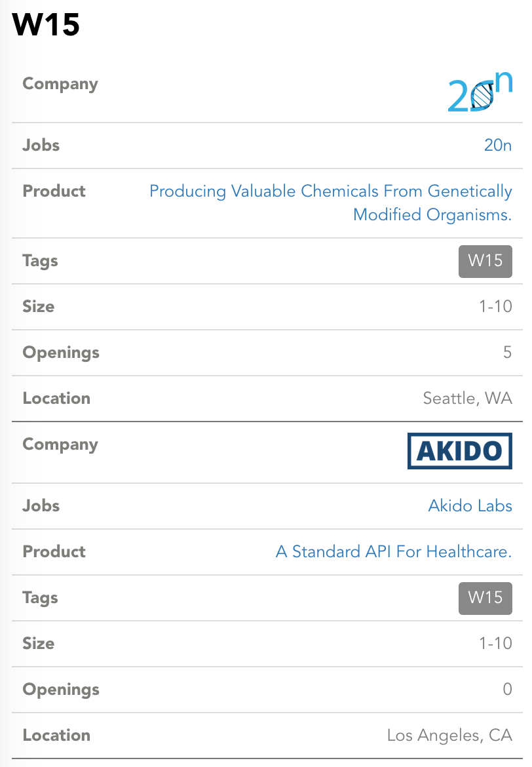This screenshot has width=532, height=767.
Task: Click the Seattle, WA location value
Action: click(467, 398)
